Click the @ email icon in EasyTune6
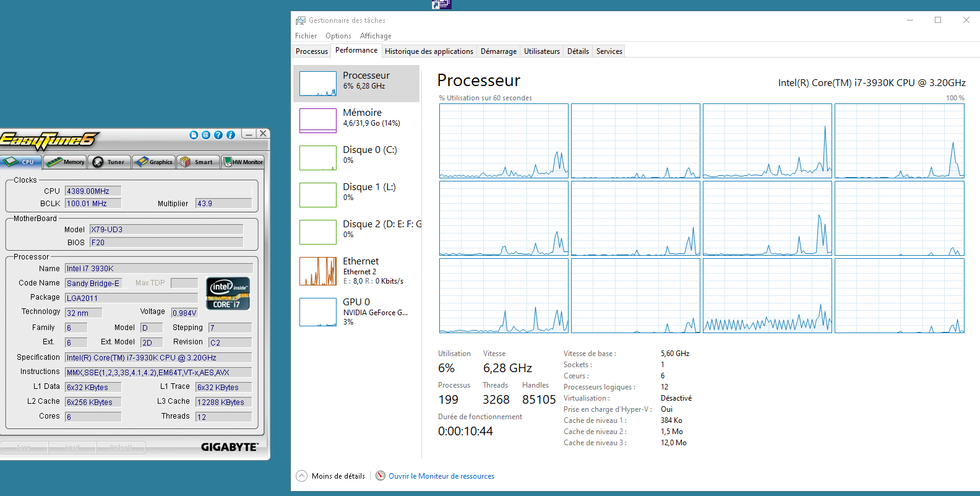The image size is (980, 496). pyautogui.click(x=206, y=134)
